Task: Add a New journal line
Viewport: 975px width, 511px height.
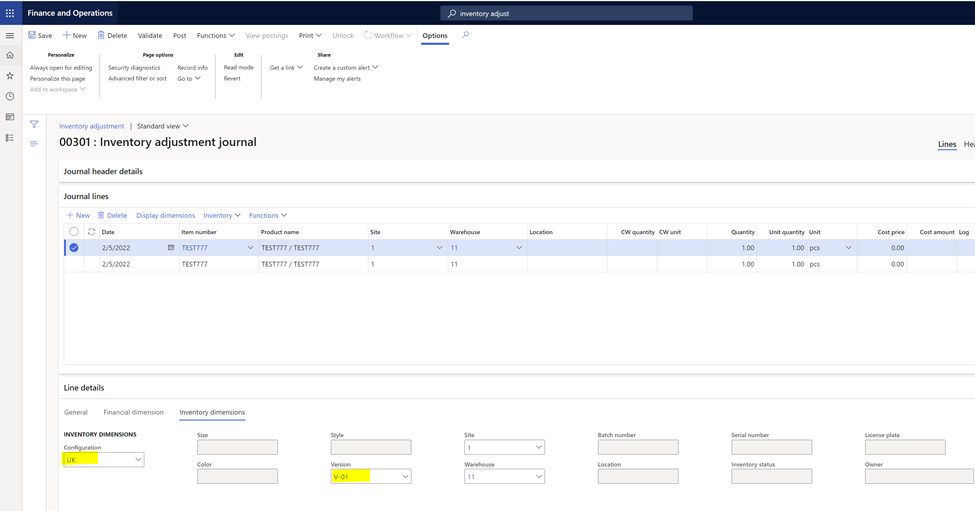Action: pos(78,216)
